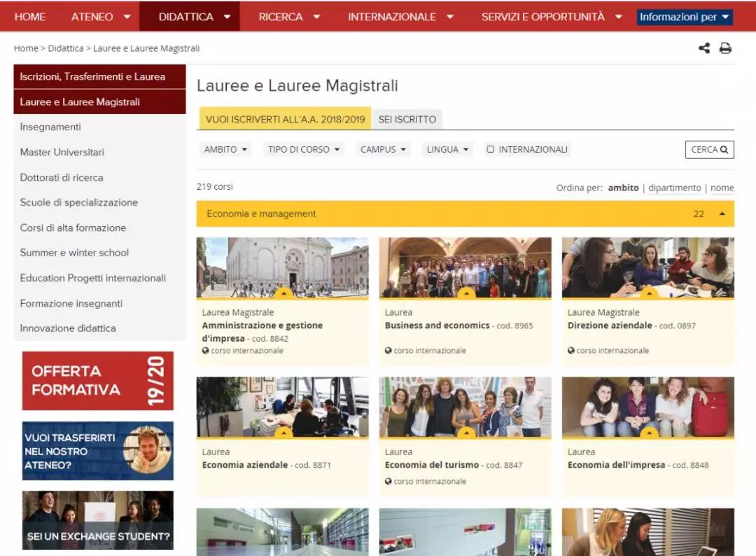The image size is (756, 556).
Task: Collapse the Economia e management section
Action: pos(722,214)
